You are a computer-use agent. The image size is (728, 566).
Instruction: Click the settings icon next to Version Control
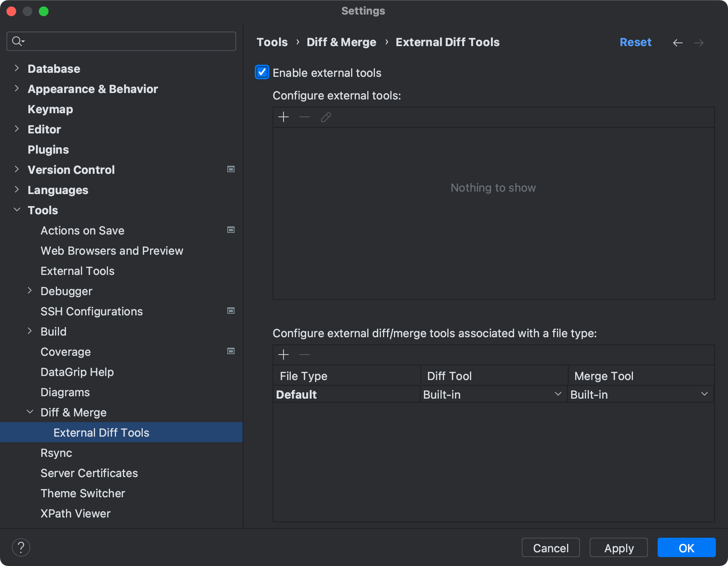click(x=231, y=169)
